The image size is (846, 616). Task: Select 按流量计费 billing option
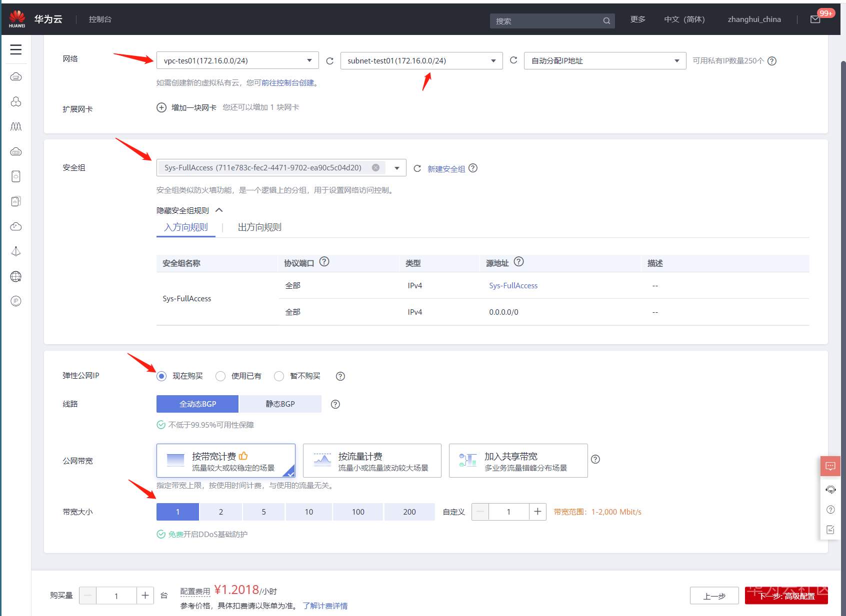pyautogui.click(x=372, y=461)
